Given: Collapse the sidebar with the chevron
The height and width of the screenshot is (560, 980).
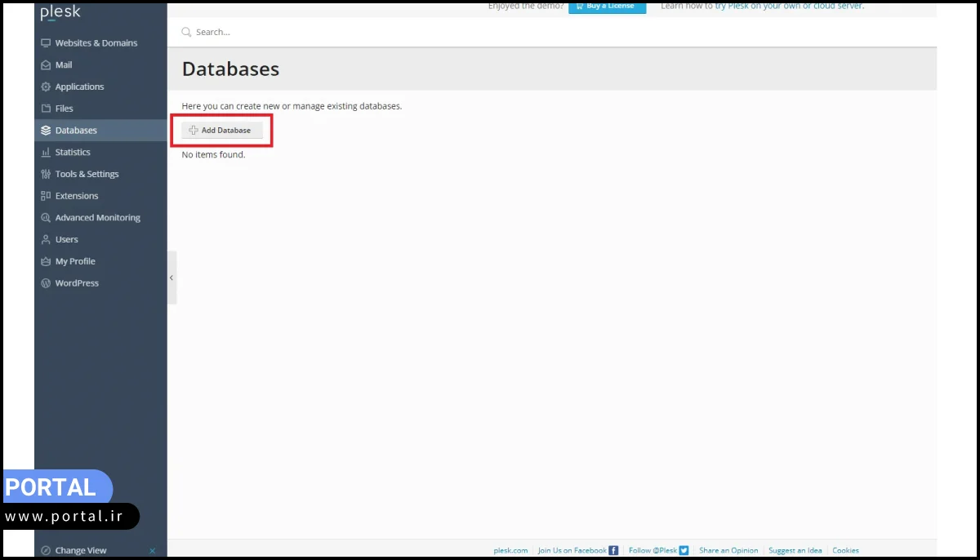Looking at the screenshot, I should click(x=171, y=278).
